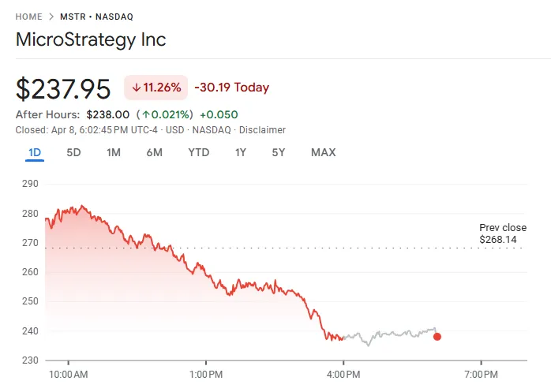
Task: Click the MSTR • NASDAQ breadcrumb
Action: (95, 16)
